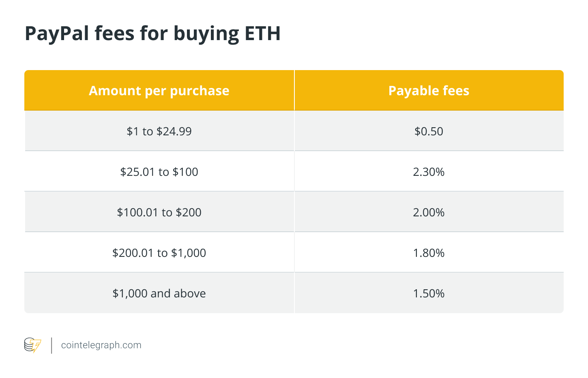The image size is (588, 378).
Task: Click the '1.50%' fee cell
Action: 429,293
